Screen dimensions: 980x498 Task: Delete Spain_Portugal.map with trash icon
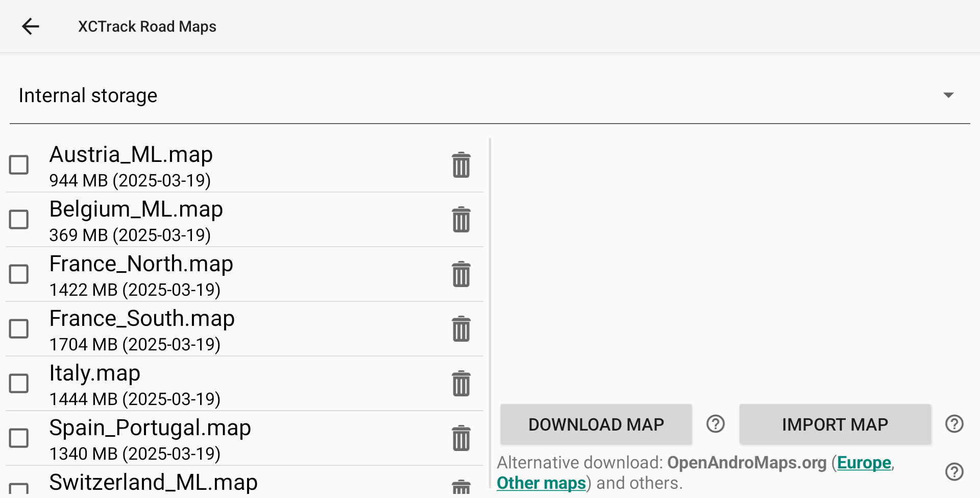[461, 438]
